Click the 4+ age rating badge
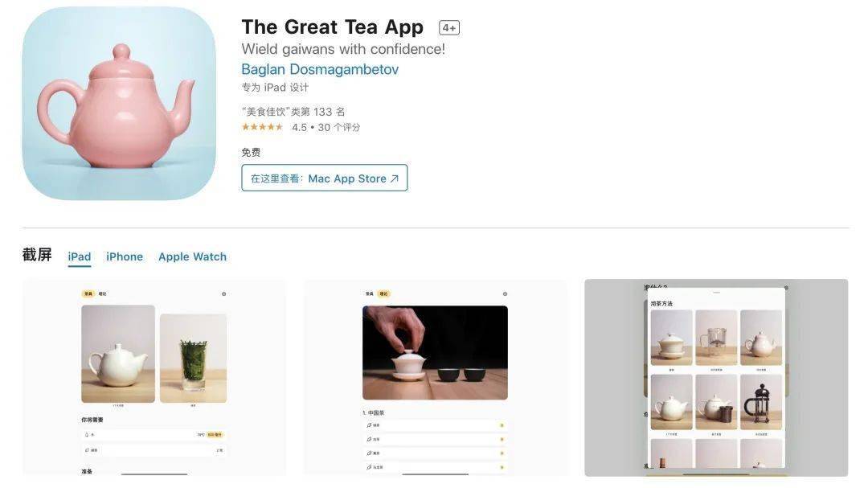 449,27
